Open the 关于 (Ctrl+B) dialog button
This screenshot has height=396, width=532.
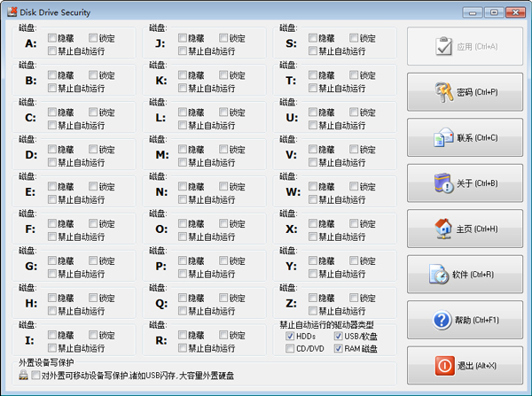coord(465,183)
